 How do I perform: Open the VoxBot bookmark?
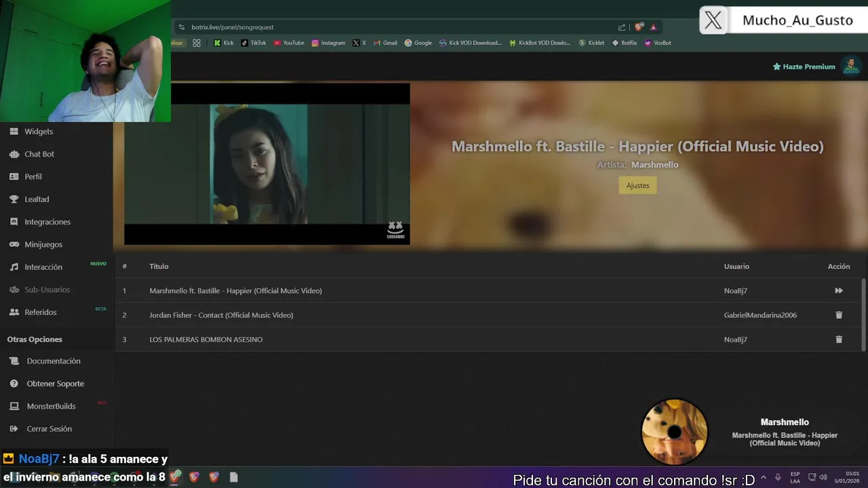pos(658,43)
